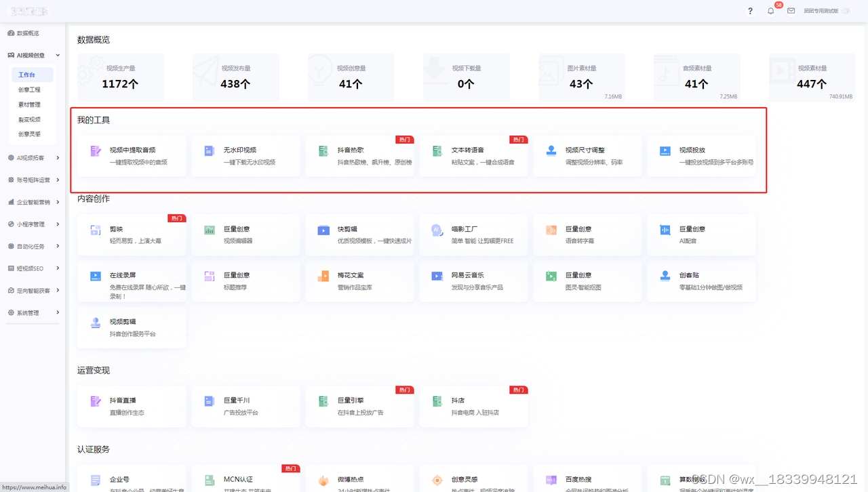Click the 音频素材量 41个 stat card
This screenshot has width=868, height=492.
(x=697, y=78)
